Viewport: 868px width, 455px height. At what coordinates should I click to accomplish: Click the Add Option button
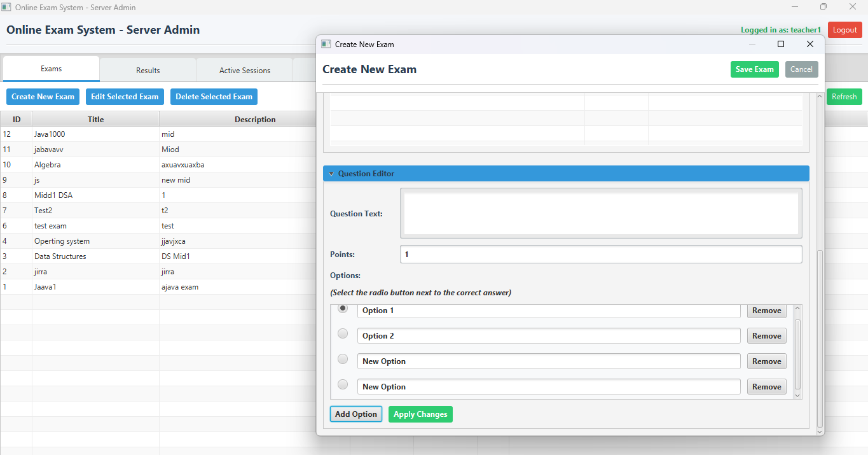356,414
